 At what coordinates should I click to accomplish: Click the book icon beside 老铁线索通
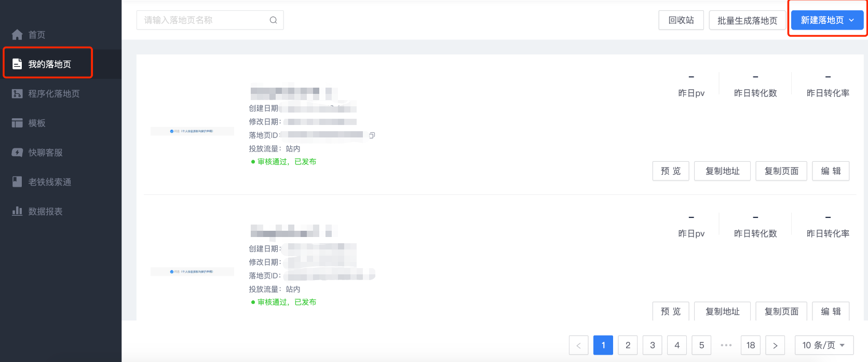click(17, 182)
